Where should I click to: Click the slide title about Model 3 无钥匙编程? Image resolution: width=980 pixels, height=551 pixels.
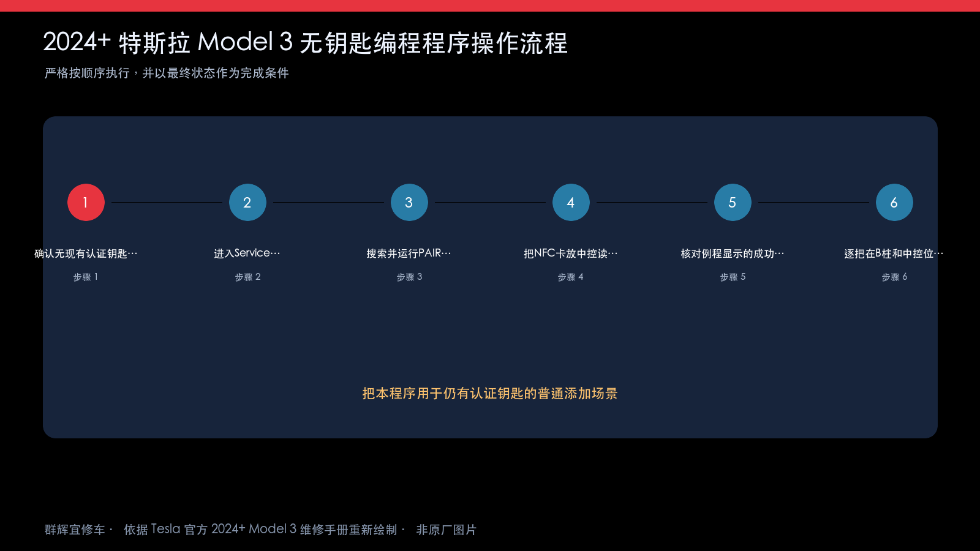click(x=305, y=43)
